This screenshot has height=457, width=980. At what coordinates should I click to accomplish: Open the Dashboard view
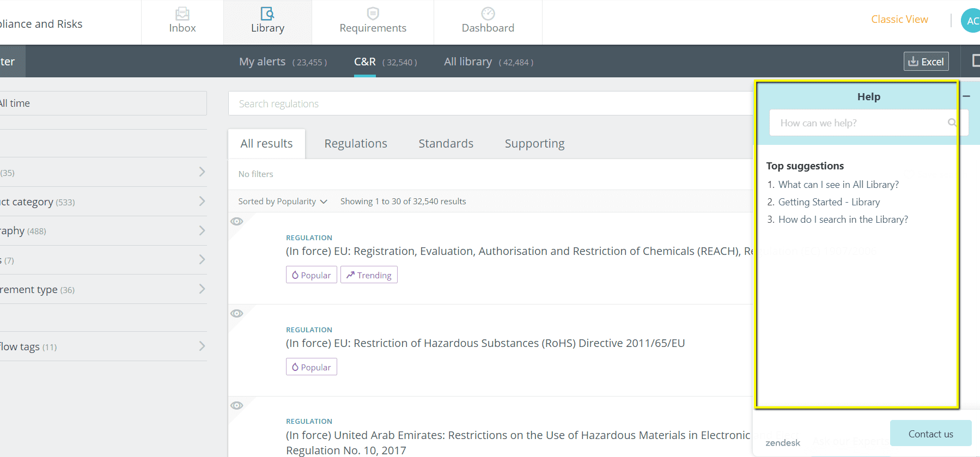(x=488, y=22)
